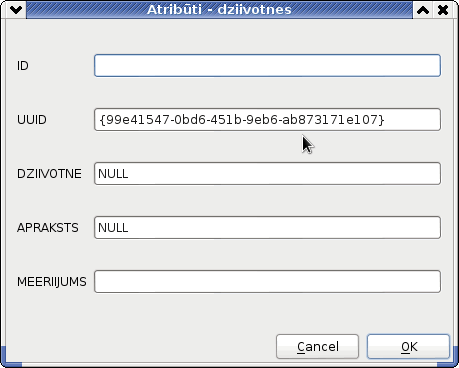Click the DZIIVOTNE label
Screen dimensions: 459x368
(49, 174)
